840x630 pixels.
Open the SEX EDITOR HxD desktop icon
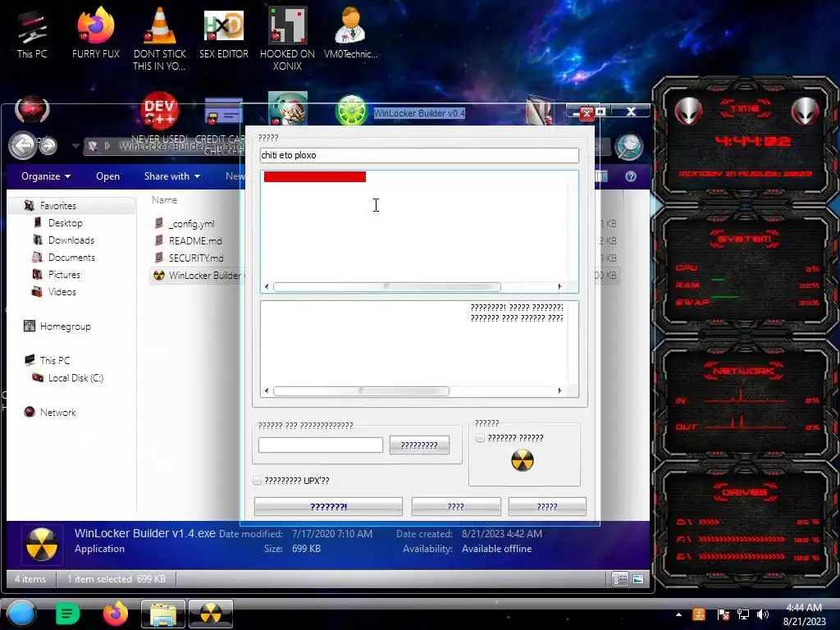[223, 33]
